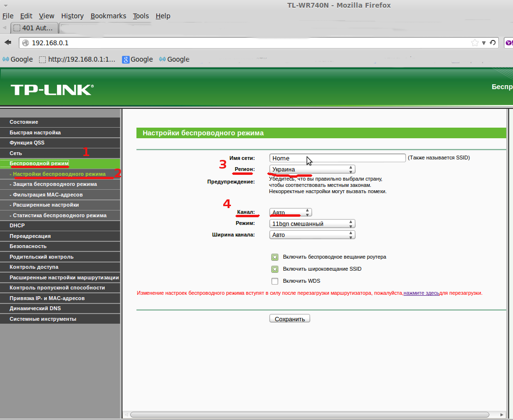Expand Переадресация in the sidebar

pyautogui.click(x=60, y=236)
